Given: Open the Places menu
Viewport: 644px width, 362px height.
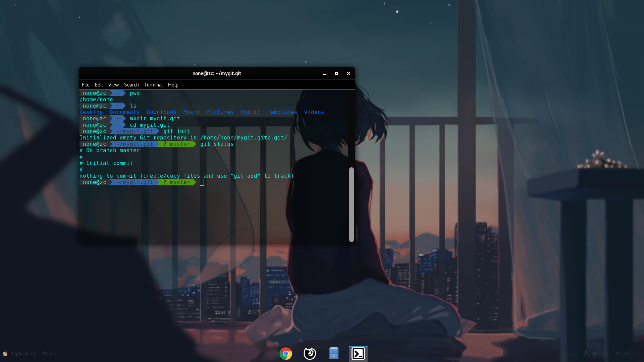Looking at the screenshot, I should (48, 353).
